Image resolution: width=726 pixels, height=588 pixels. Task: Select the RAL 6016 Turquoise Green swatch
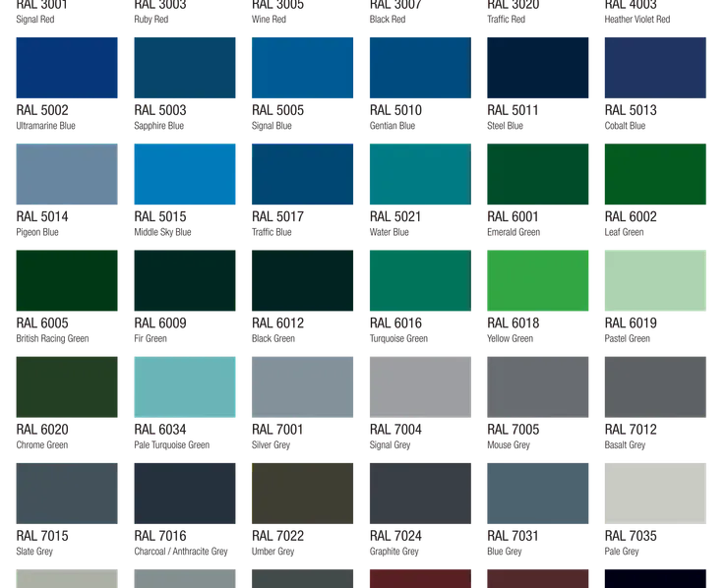point(420,280)
